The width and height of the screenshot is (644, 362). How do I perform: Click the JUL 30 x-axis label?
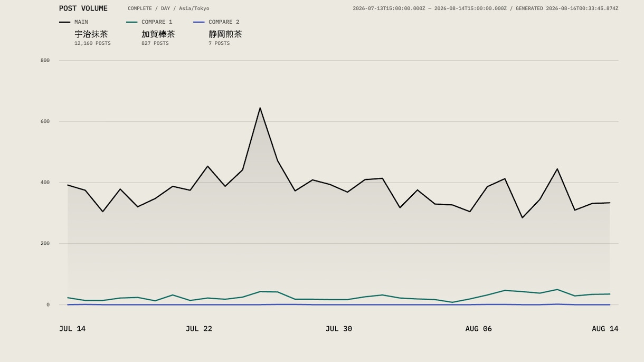click(x=339, y=329)
